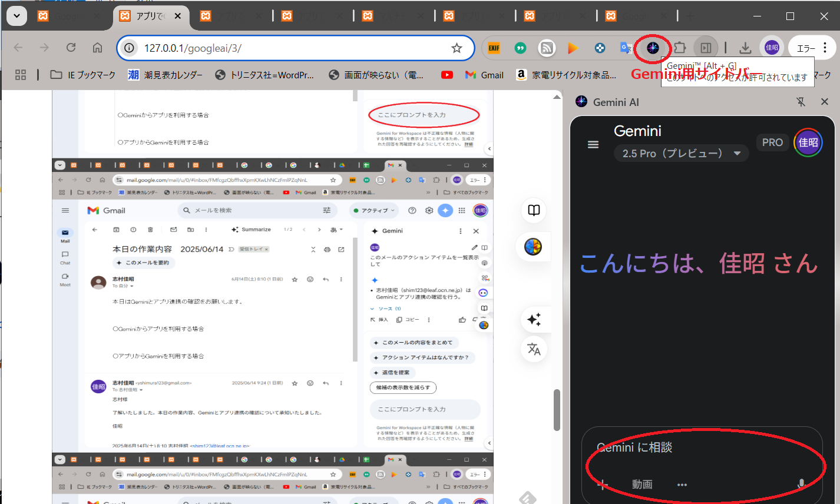Bookmark this page with the star
Image resolution: width=840 pixels, height=504 pixels.
[x=457, y=48]
